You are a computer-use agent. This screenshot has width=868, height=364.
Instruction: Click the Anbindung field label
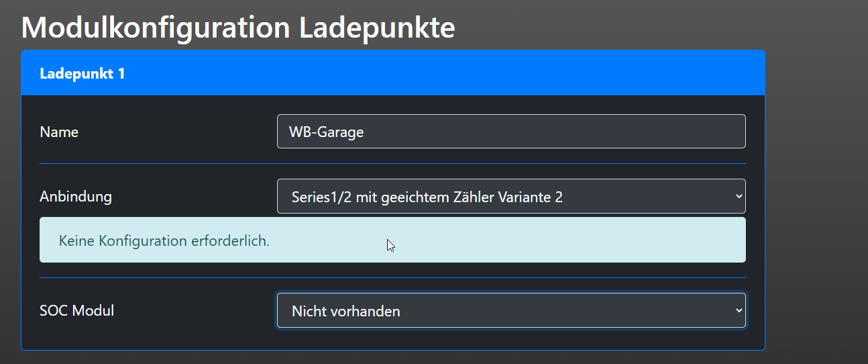pos(76,197)
